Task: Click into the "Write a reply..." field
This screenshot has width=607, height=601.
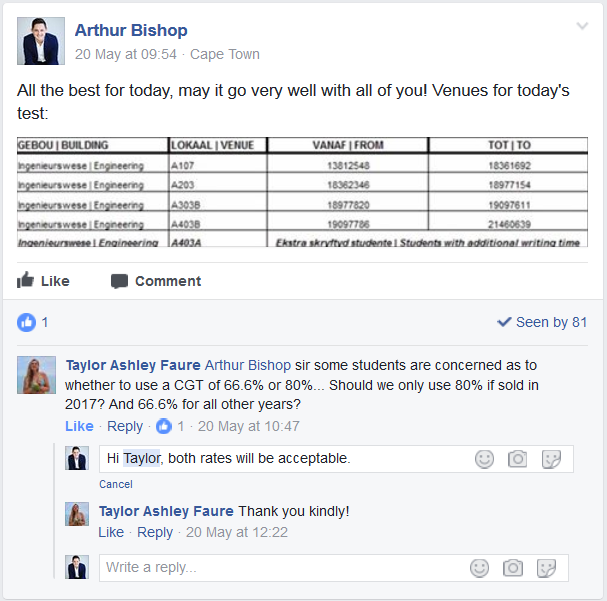Action: pos(280,568)
